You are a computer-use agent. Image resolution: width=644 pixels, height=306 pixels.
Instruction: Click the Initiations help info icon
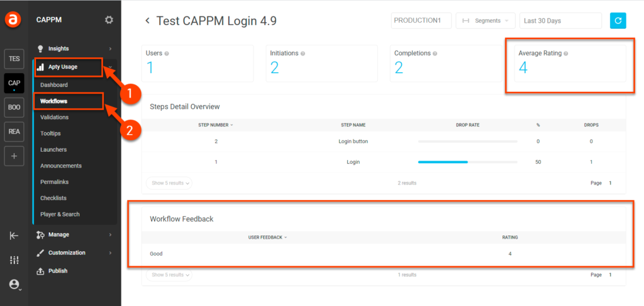(303, 54)
